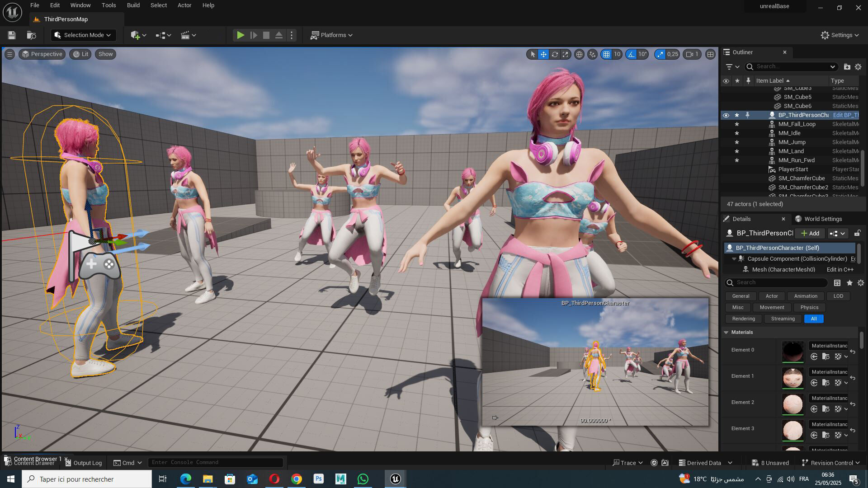Select the rotate transform tool
Screen dimensions: 868x488
pyautogui.click(x=555, y=54)
